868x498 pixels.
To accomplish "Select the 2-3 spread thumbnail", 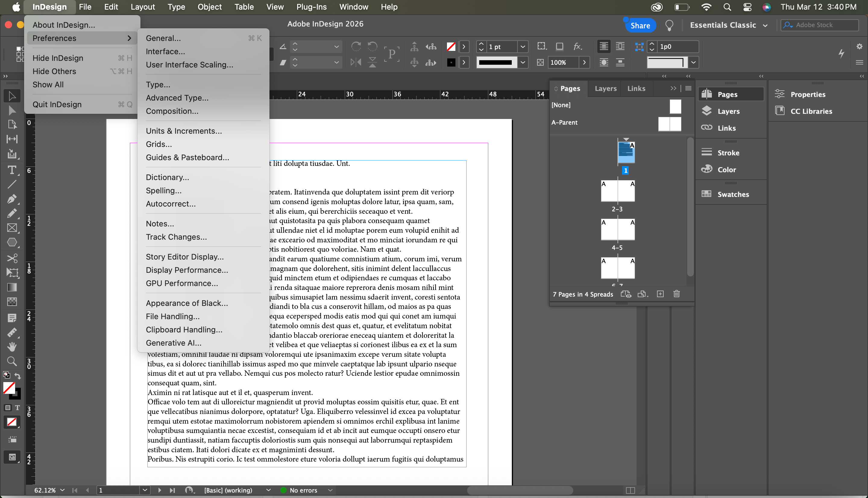I will click(x=618, y=191).
